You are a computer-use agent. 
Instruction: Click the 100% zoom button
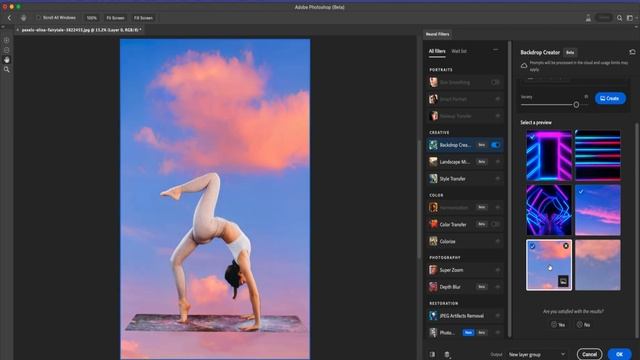pyautogui.click(x=91, y=18)
